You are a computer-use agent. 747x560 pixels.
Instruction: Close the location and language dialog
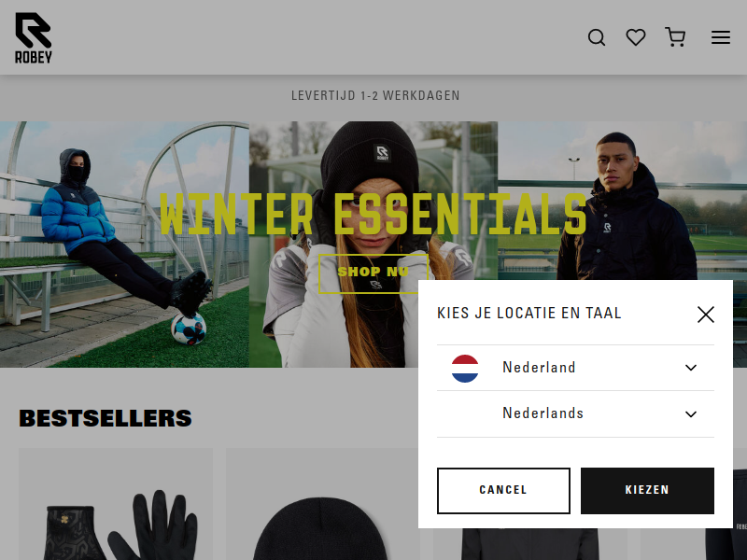click(706, 315)
